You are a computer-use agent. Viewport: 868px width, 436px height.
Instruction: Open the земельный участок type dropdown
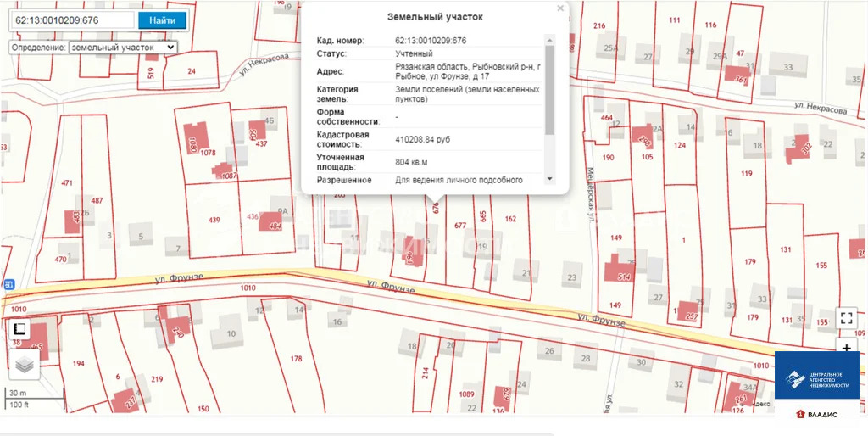coord(123,48)
